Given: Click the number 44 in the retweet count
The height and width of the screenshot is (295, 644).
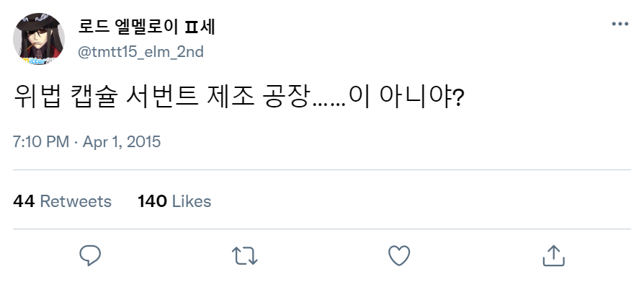Looking at the screenshot, I should click(24, 201).
